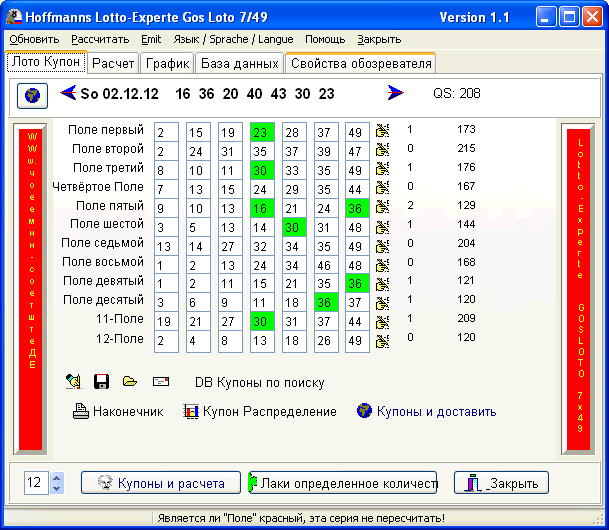Select the Лото Купон tab
The image size is (609, 530).
46,62
